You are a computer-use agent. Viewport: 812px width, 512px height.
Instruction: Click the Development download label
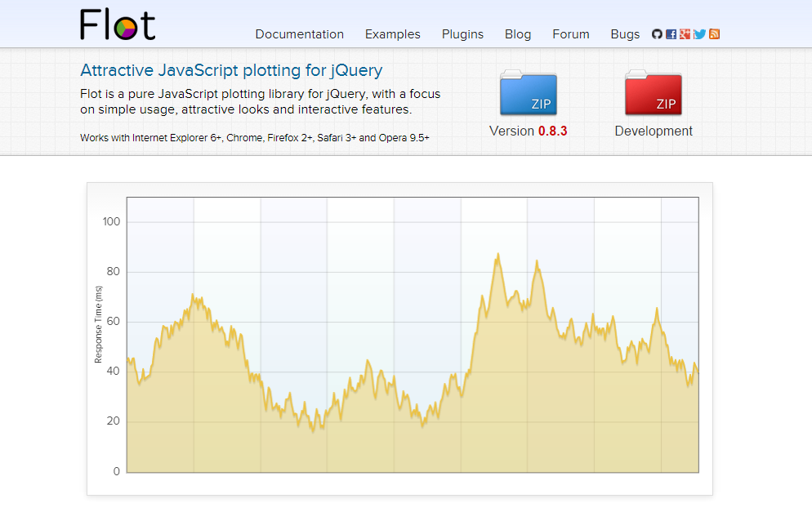coord(654,131)
